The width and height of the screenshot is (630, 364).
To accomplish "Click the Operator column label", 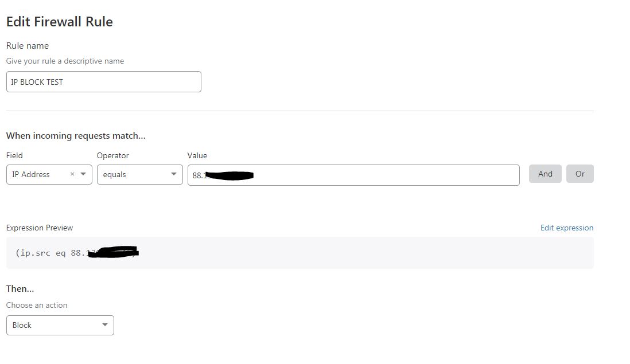I will [112, 156].
